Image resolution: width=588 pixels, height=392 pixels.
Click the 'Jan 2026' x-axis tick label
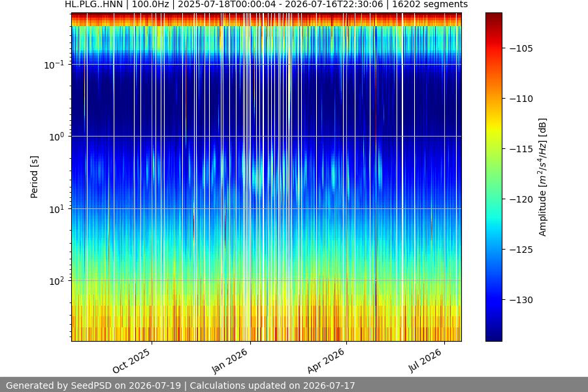[x=230, y=361]
